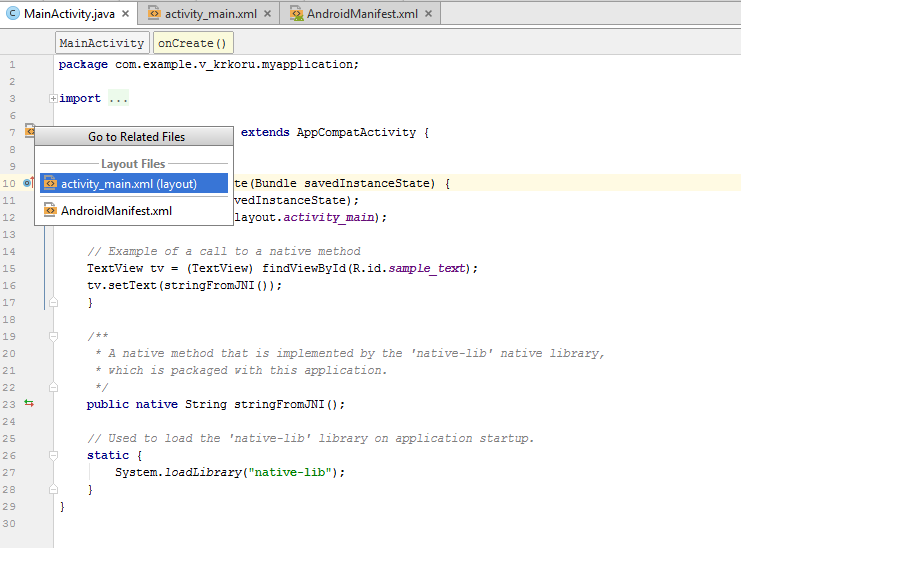Viewport: 900px width, 569px height.
Task: Click the onCreate() breadcrumb
Action: pyautogui.click(x=193, y=43)
